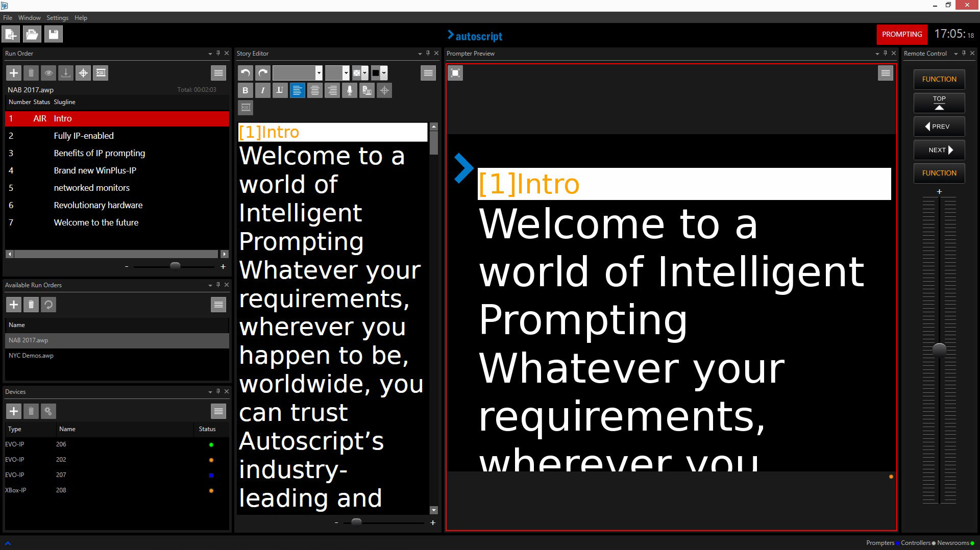Screen dimensions: 980x550
Task: Undo last edit in Story Editor
Action: pyautogui.click(x=246, y=73)
